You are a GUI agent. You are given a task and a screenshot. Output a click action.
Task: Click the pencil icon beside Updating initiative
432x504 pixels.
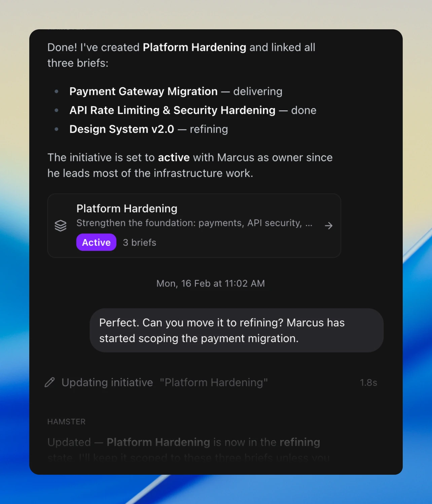point(50,382)
